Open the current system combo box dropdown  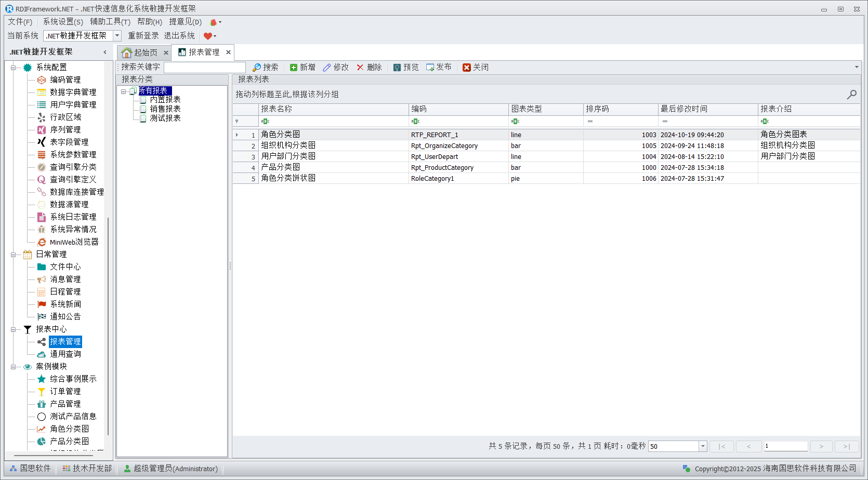click(x=117, y=36)
